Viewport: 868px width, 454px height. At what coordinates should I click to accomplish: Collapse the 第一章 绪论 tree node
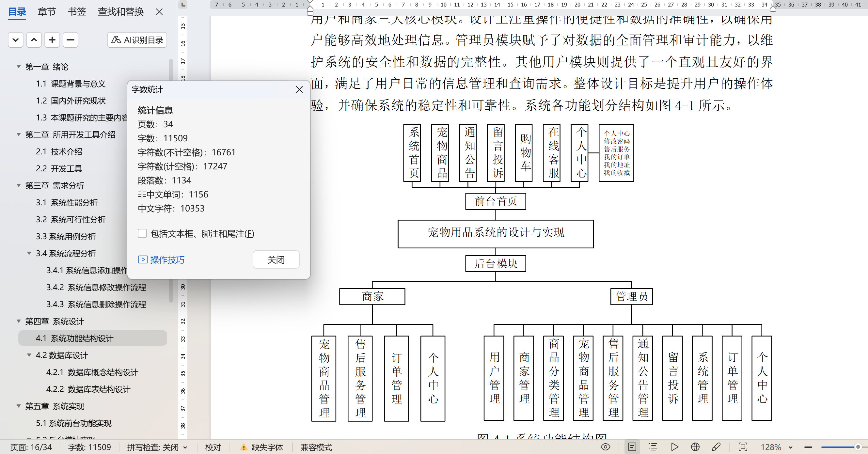19,67
